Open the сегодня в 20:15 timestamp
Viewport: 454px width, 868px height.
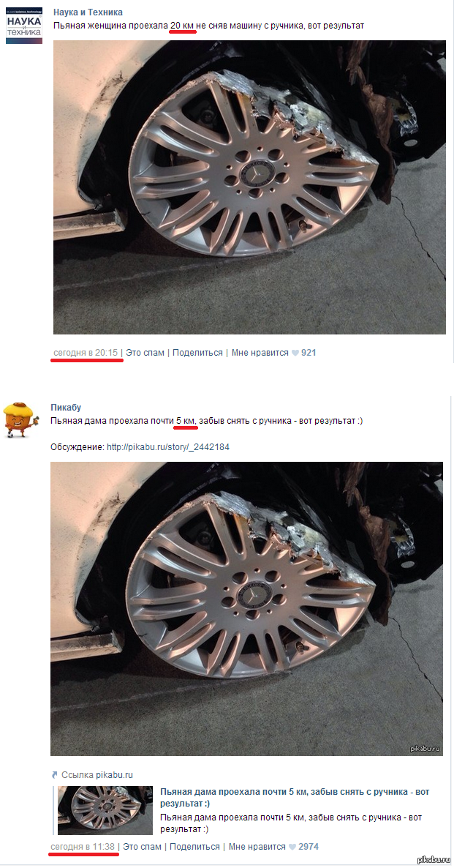pos(86,353)
